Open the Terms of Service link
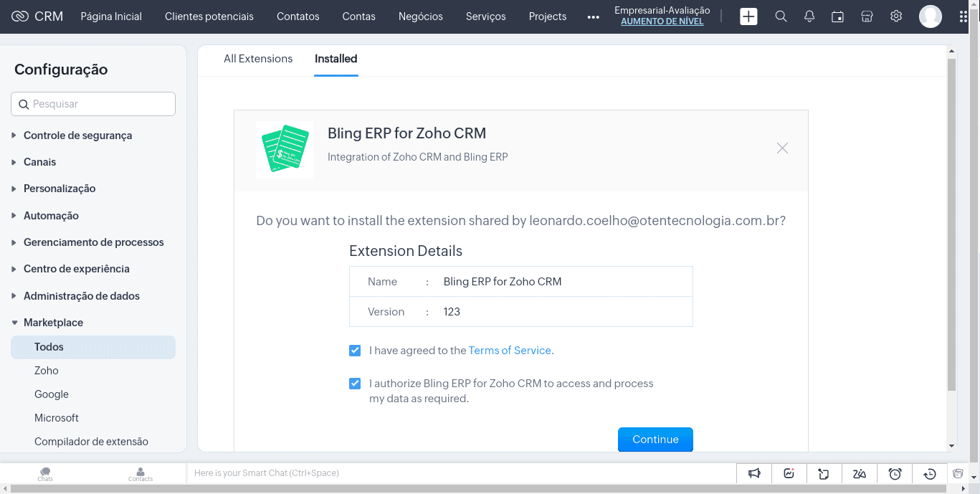 point(510,351)
